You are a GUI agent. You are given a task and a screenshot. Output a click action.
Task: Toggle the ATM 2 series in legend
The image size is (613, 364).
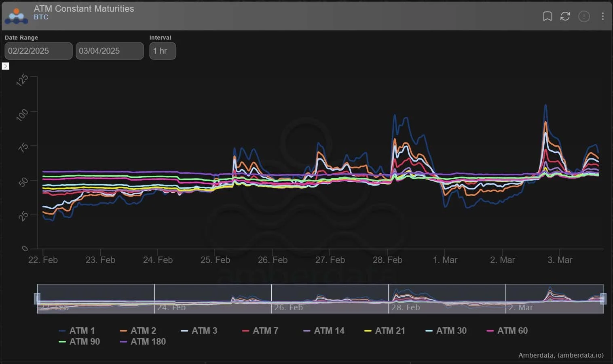click(x=138, y=330)
